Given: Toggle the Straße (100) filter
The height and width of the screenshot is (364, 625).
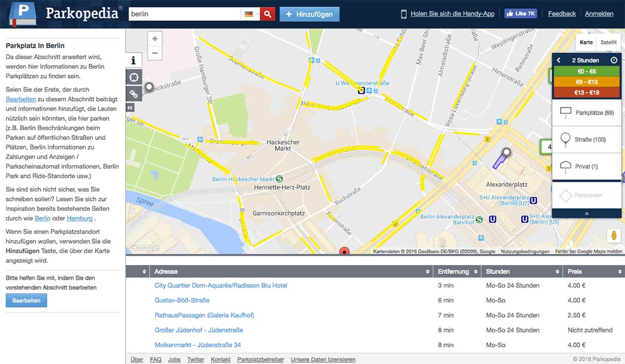Looking at the screenshot, I should [x=587, y=140].
